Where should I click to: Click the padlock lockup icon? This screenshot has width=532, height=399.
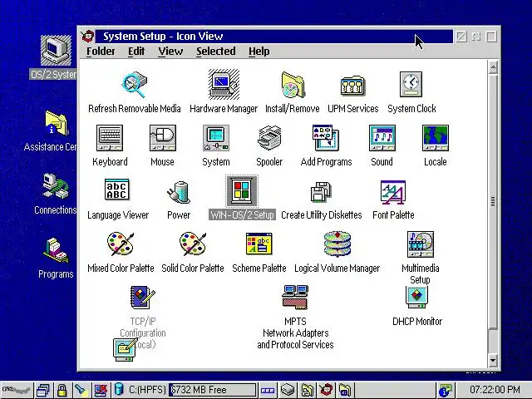click(x=62, y=390)
